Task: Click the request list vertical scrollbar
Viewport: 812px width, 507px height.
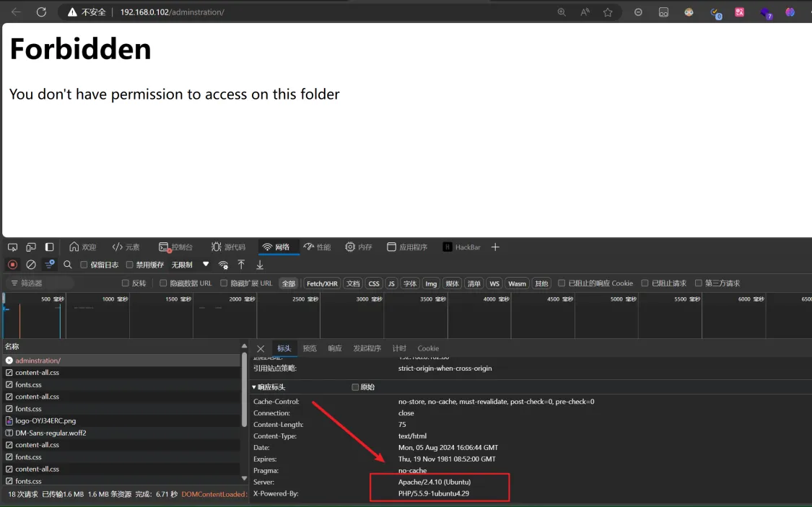Action: pyautogui.click(x=244, y=389)
